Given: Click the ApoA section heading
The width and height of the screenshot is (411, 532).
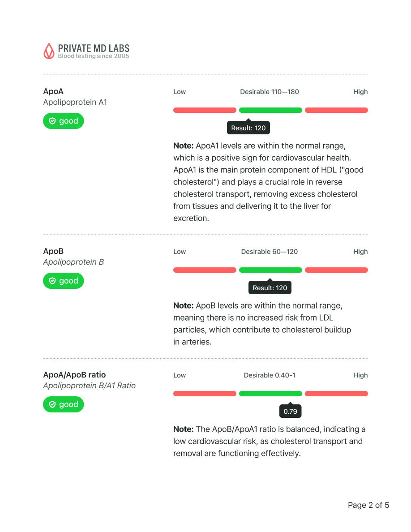Looking at the screenshot, I should 53,91.
